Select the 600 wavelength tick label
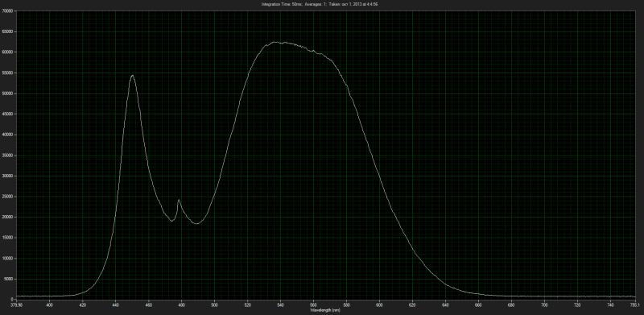 (379, 305)
